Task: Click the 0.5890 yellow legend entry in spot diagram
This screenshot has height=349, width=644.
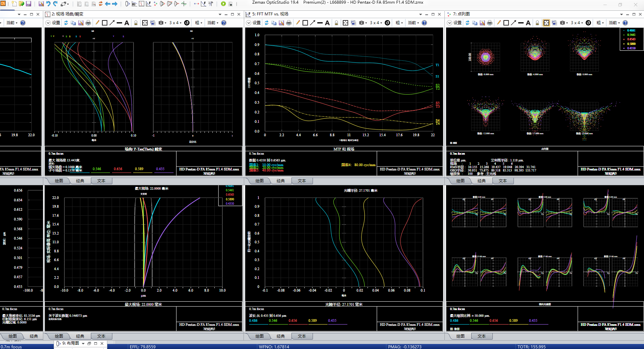Action: click(631, 44)
